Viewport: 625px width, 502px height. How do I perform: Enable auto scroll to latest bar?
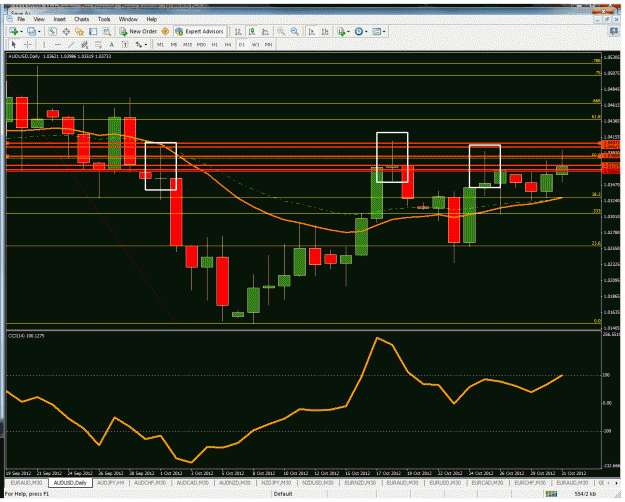pyautogui.click(x=312, y=31)
